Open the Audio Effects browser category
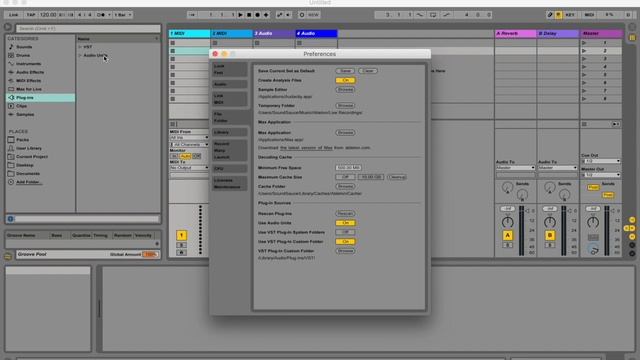 pos(30,72)
